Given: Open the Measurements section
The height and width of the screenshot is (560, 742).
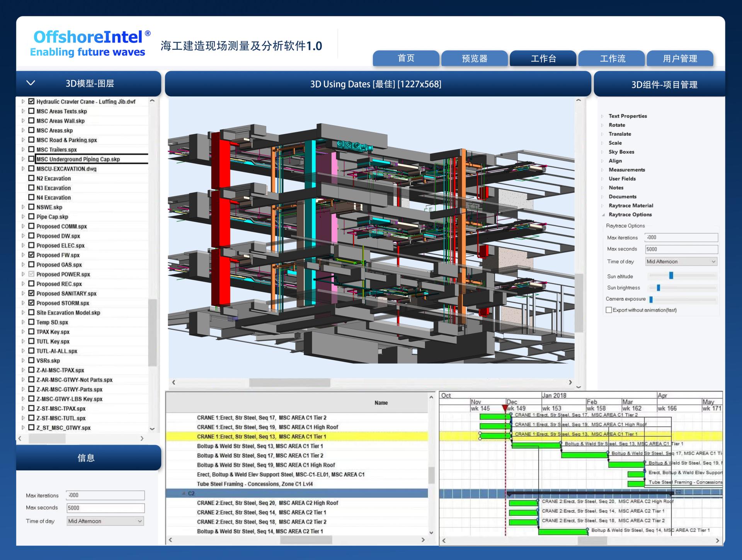Looking at the screenshot, I should click(x=627, y=170).
